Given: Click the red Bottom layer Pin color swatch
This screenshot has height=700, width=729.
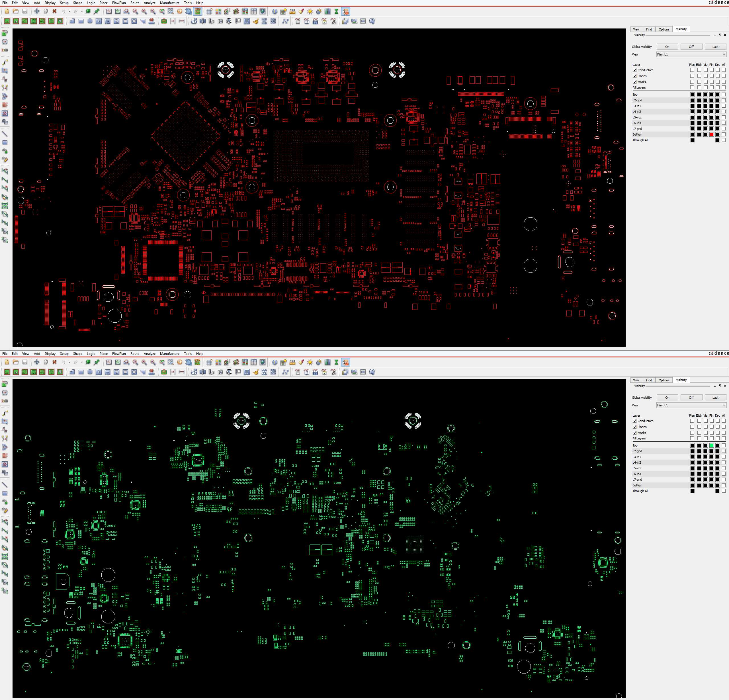Looking at the screenshot, I should [x=712, y=135].
